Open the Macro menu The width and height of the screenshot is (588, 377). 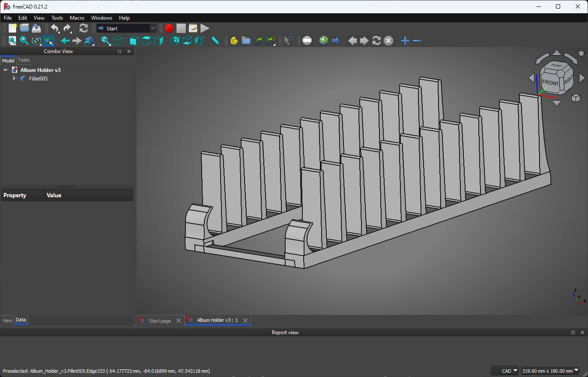pyautogui.click(x=77, y=18)
